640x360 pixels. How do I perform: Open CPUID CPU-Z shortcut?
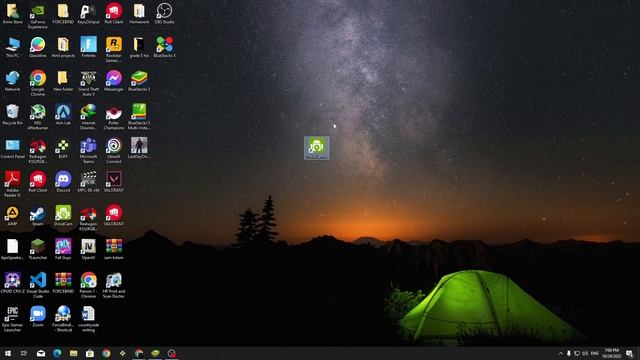(12, 283)
